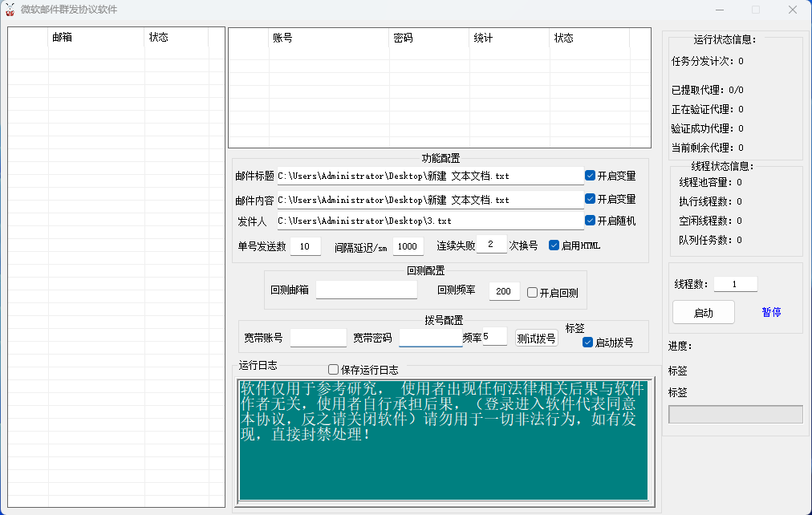Disable the 开启随机 checkbox for 发件人
Viewport: 812px width, 515px height.
pos(591,221)
